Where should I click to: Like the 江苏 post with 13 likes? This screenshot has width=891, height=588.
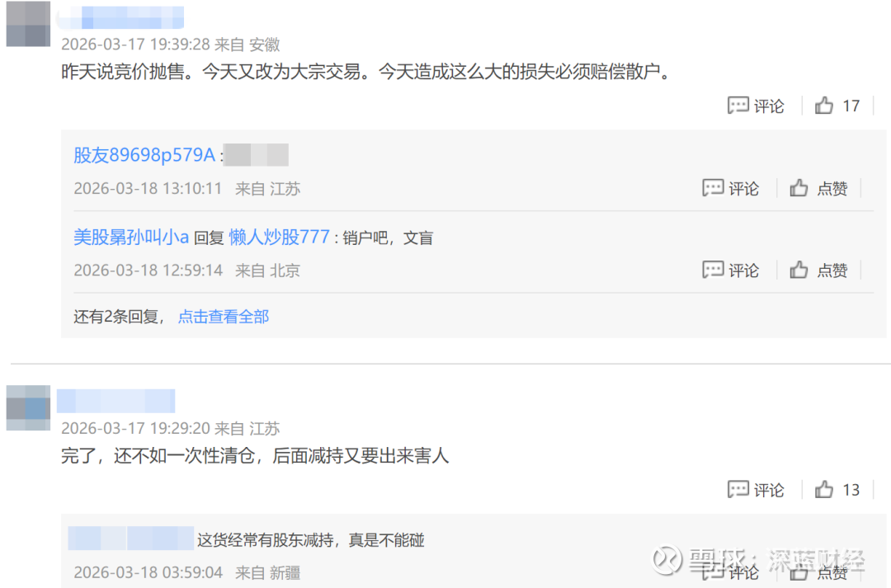click(x=837, y=490)
